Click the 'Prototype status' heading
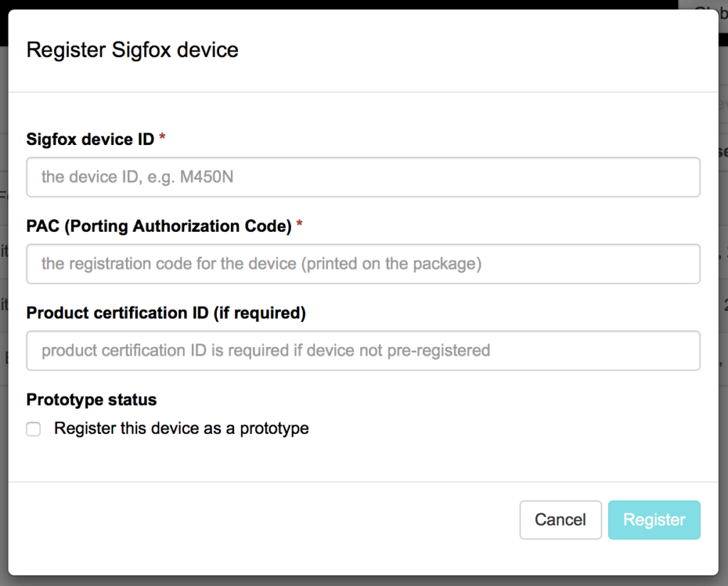 point(91,400)
